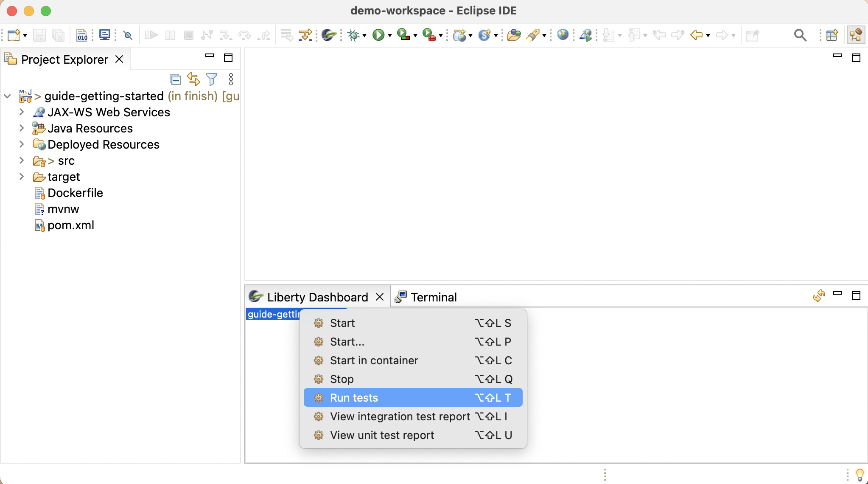Choose Start... from the context menu
Screen dimensions: 868x484
[413, 342]
